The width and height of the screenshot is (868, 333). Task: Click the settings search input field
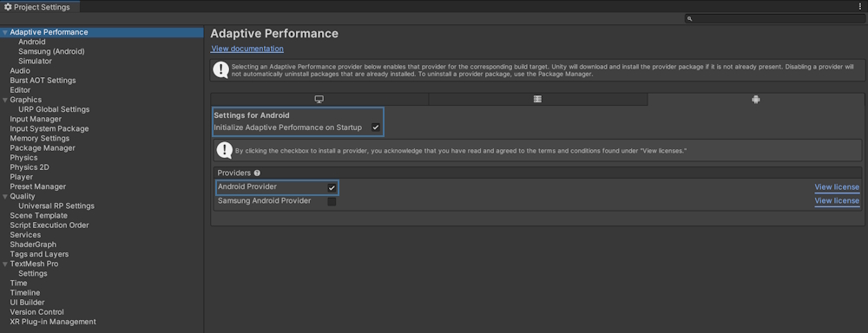pos(775,19)
